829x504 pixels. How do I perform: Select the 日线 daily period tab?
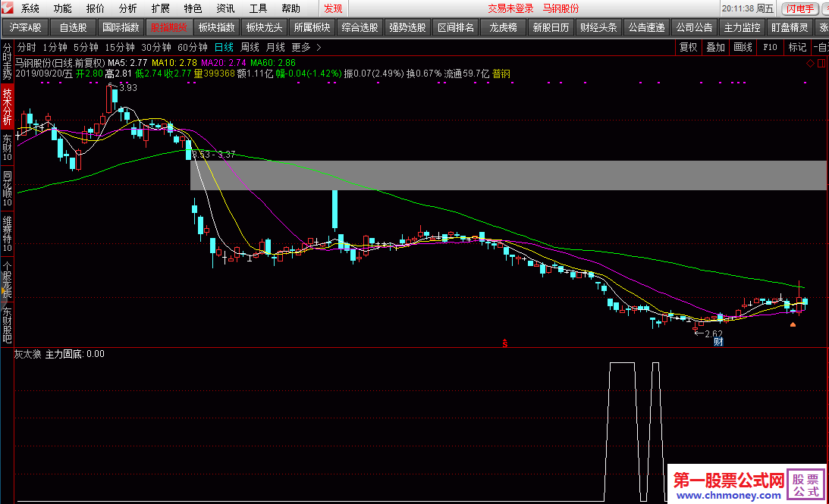point(224,47)
